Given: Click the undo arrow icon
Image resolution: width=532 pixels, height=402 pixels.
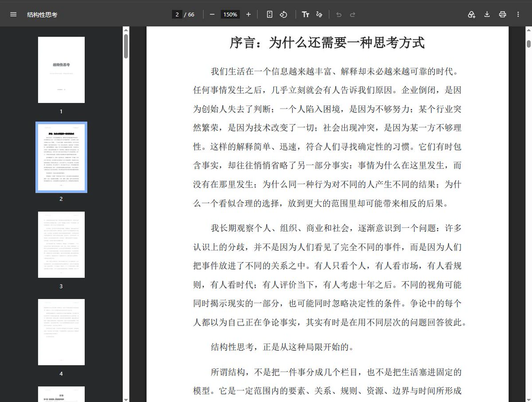Looking at the screenshot, I should [339, 14].
